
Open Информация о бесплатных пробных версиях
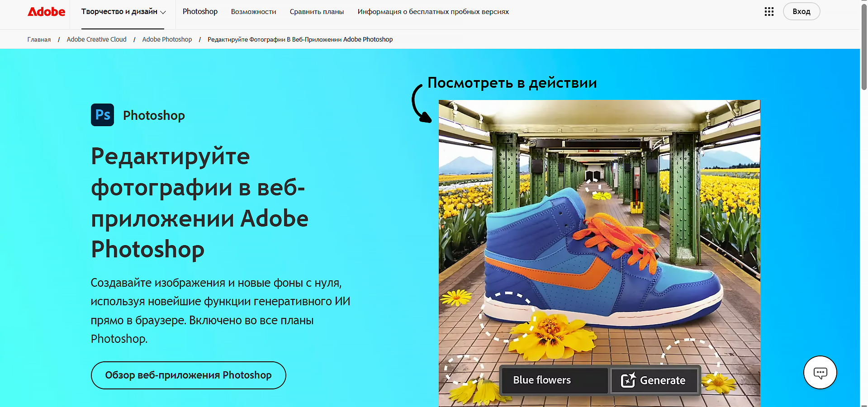(433, 12)
